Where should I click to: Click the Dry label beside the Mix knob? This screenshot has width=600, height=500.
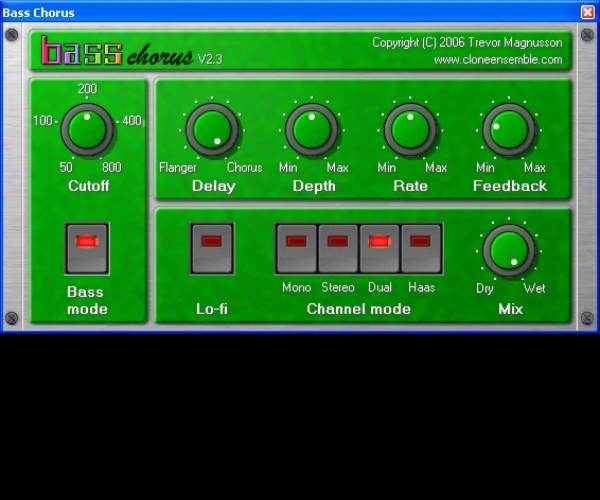484,288
